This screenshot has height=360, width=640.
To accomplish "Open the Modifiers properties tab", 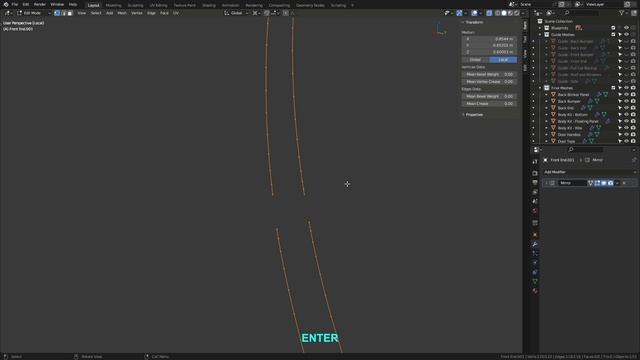I will point(535,244).
